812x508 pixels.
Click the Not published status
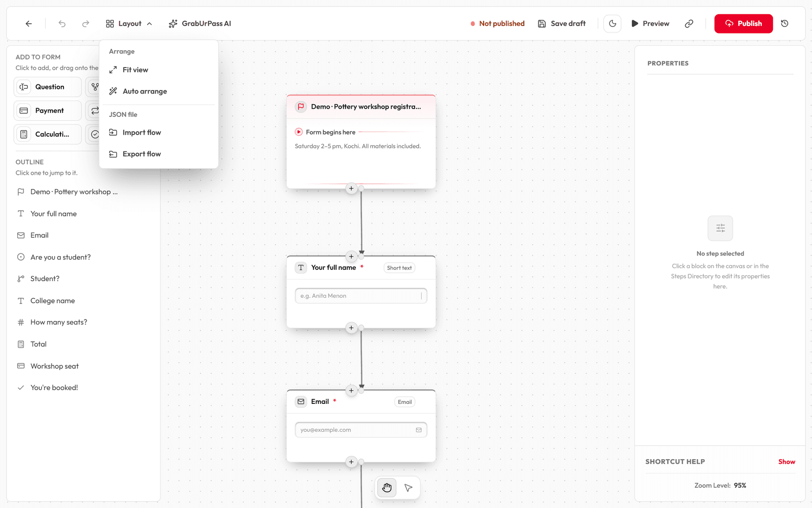(x=497, y=23)
